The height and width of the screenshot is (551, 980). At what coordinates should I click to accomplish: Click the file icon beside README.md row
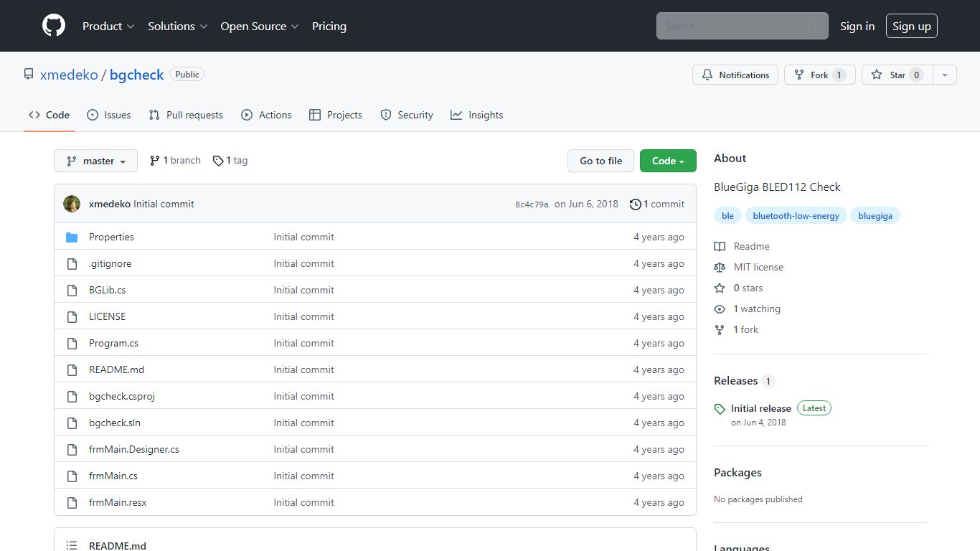coord(72,369)
